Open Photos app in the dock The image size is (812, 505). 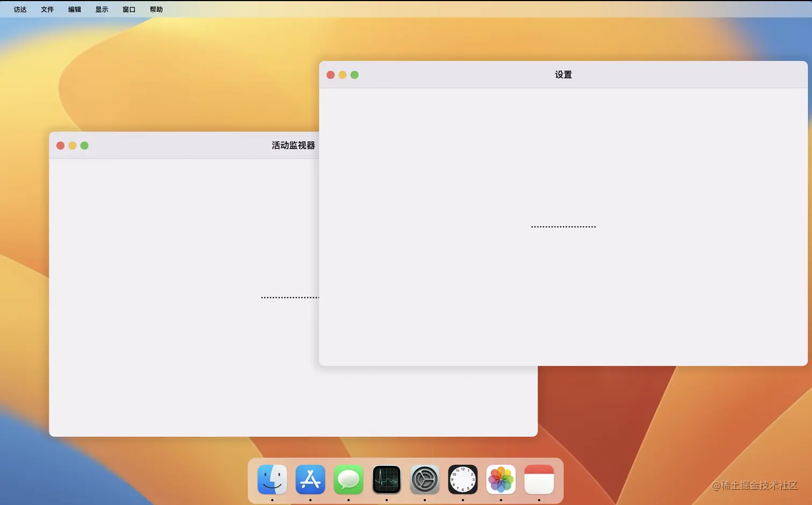click(x=501, y=479)
